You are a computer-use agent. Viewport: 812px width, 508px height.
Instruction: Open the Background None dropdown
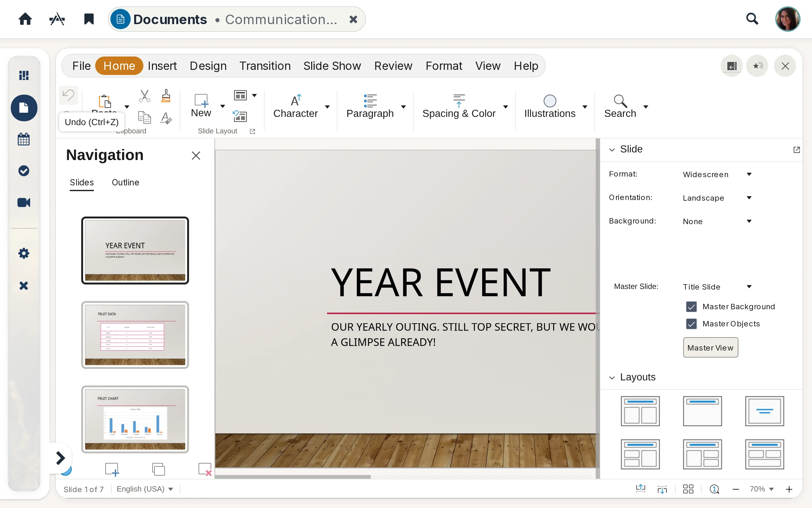coord(717,221)
